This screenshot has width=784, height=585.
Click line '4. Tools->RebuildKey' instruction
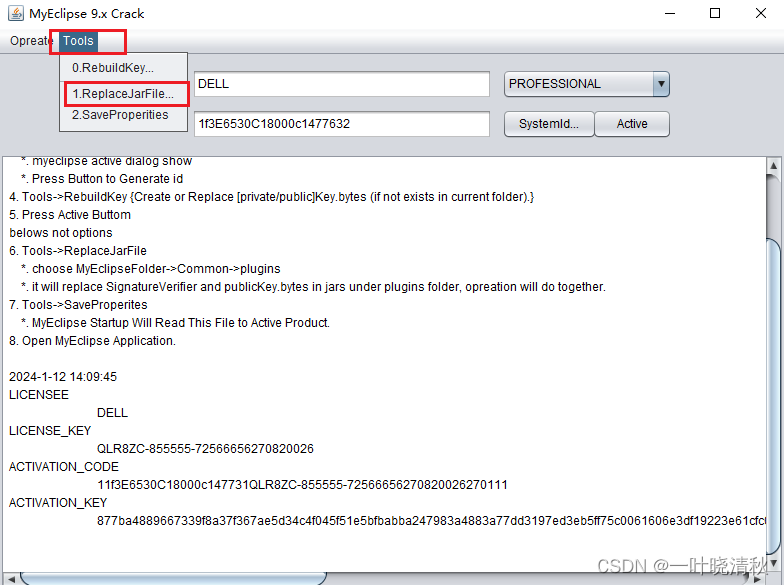(x=272, y=197)
